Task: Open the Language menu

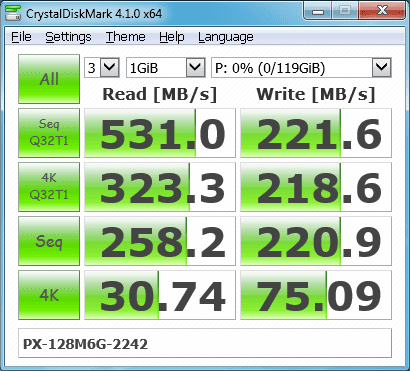Action: [226, 37]
